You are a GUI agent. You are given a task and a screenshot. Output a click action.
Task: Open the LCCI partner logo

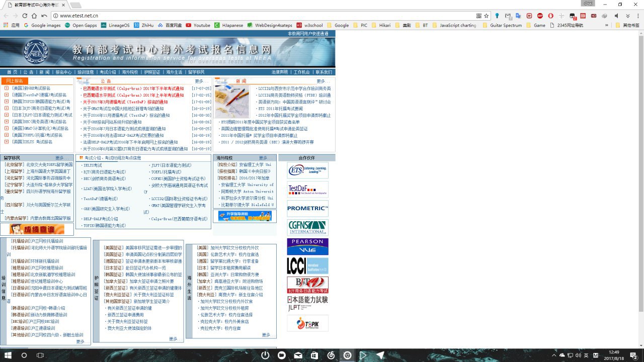(x=307, y=265)
